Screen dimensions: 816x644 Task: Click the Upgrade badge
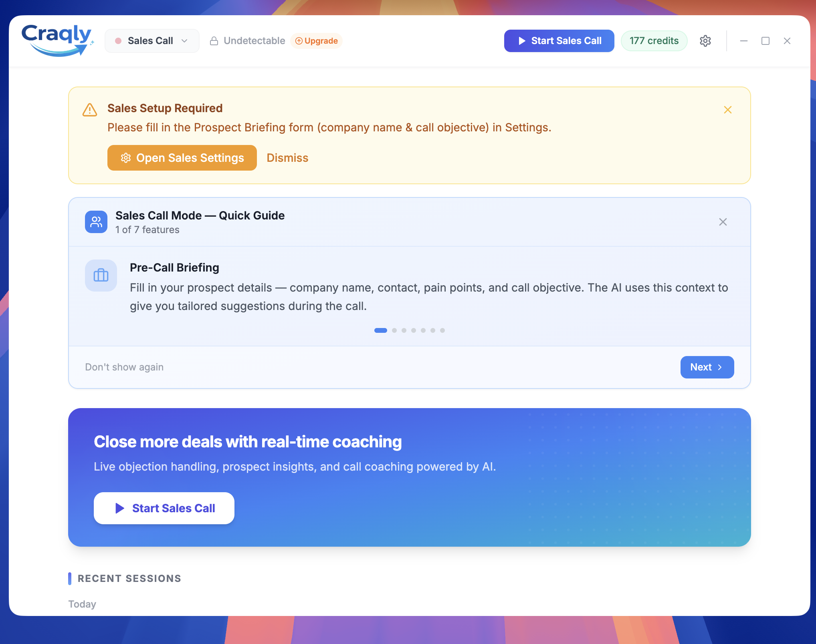tap(316, 41)
